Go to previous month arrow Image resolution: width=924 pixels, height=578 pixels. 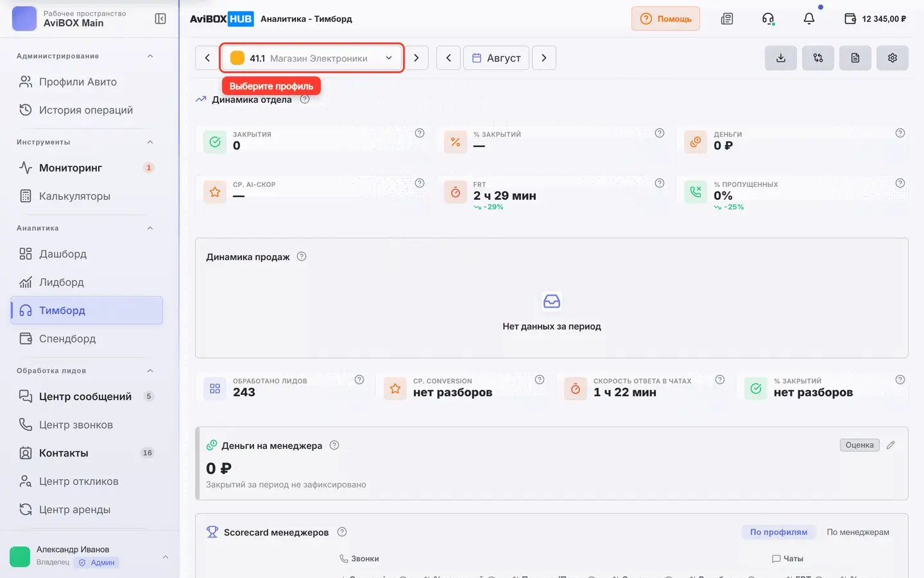pos(449,58)
